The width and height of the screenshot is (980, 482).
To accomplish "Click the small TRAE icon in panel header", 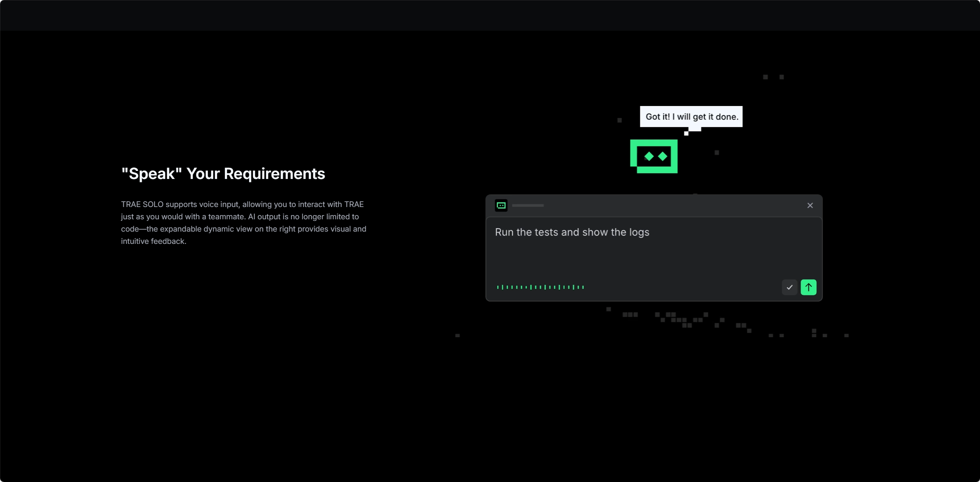I will tap(501, 205).
